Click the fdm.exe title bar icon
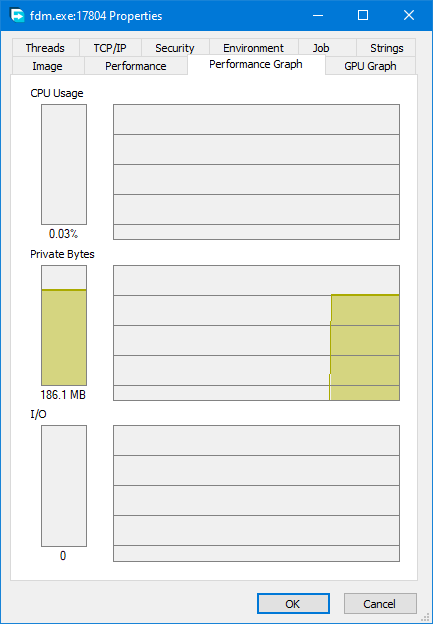The height and width of the screenshot is (624, 433). [x=17, y=16]
